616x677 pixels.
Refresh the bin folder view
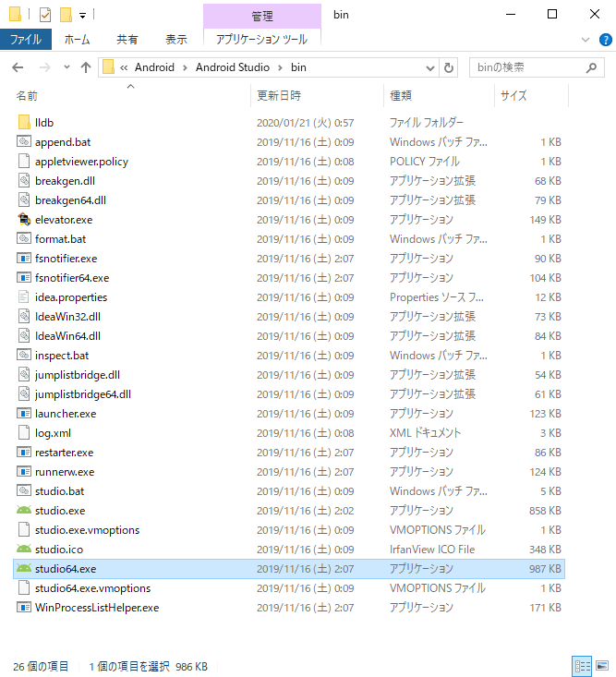tap(449, 67)
